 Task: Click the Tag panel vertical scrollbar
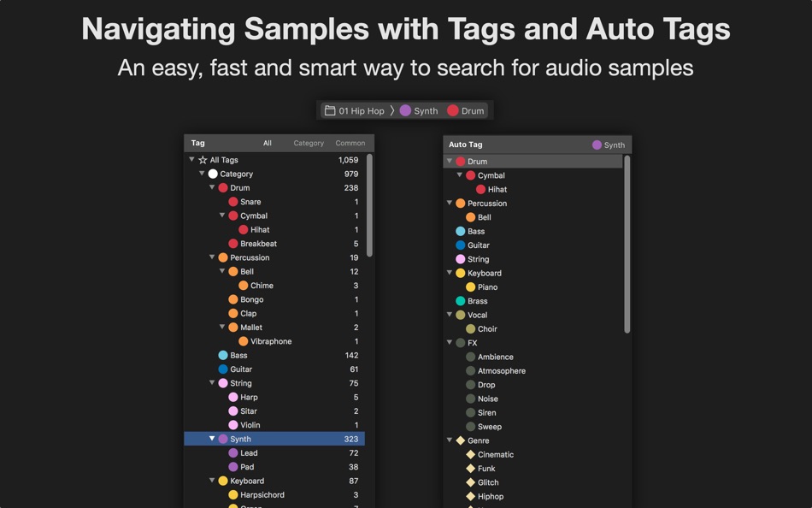[x=369, y=205]
